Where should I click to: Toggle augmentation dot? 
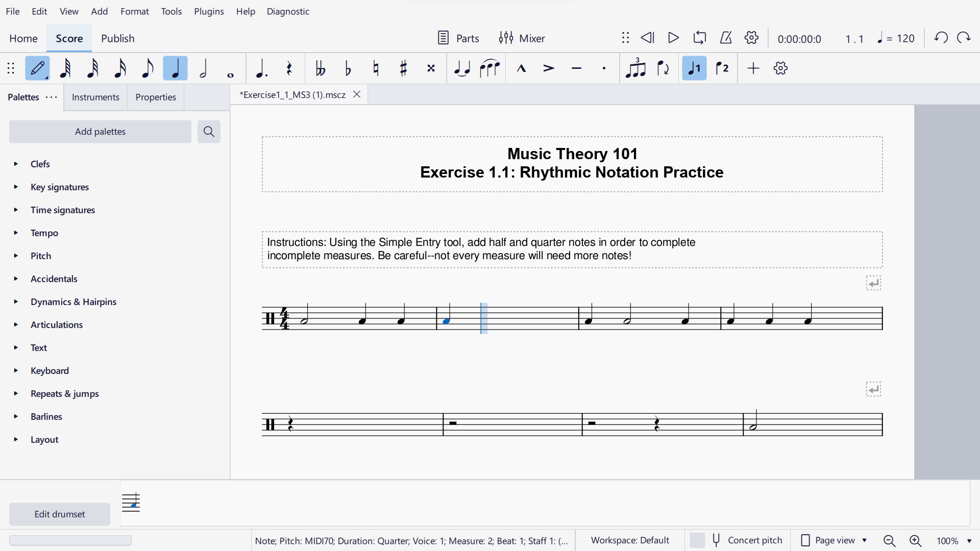point(262,68)
